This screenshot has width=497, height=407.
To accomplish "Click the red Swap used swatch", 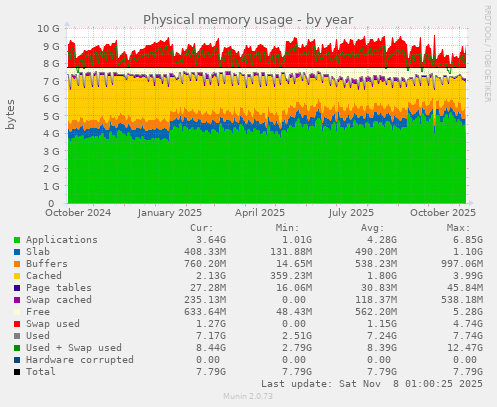I will point(17,324).
